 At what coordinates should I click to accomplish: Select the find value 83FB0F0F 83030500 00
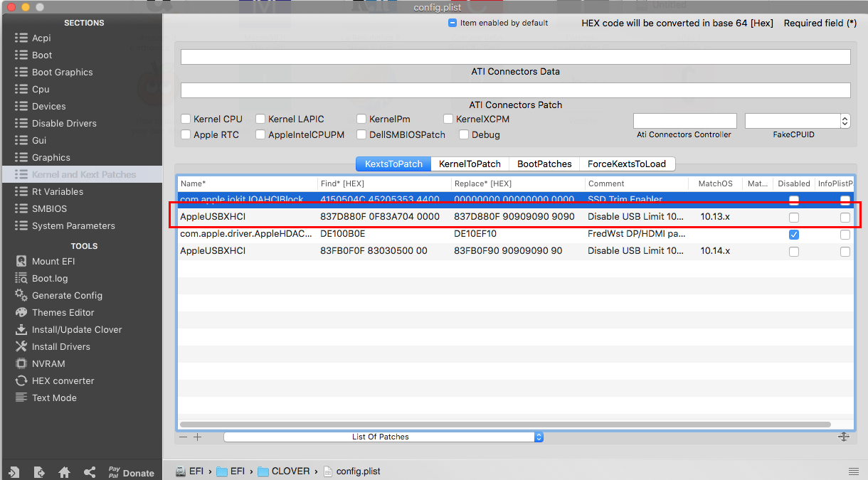point(374,251)
